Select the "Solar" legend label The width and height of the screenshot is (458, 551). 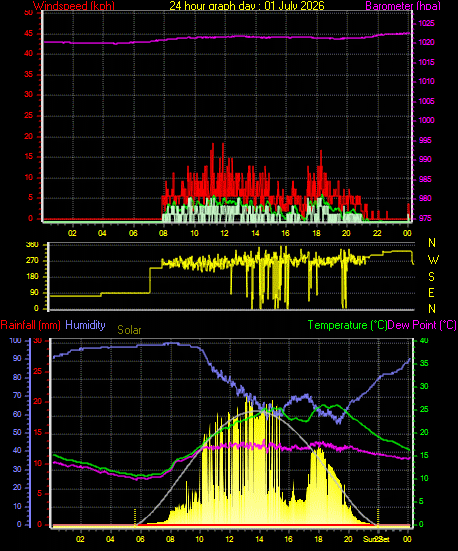coord(129,330)
